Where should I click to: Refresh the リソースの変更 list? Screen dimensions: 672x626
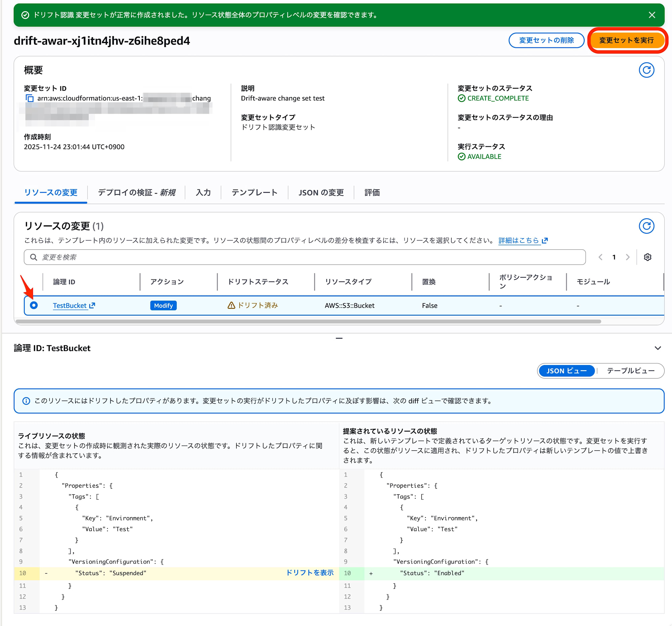(647, 226)
